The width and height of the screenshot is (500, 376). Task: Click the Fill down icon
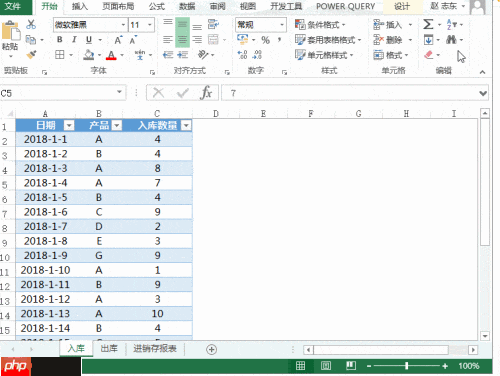428,40
